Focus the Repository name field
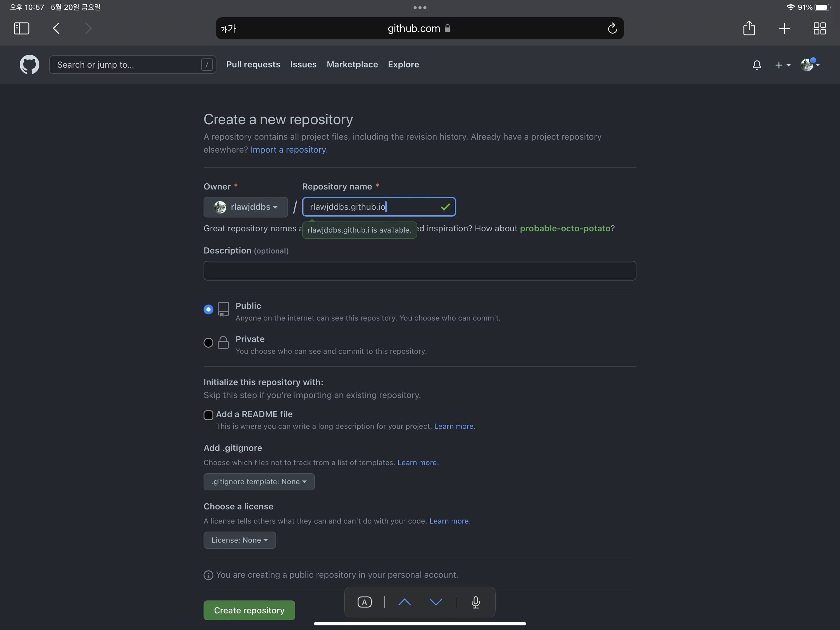 pos(379,207)
